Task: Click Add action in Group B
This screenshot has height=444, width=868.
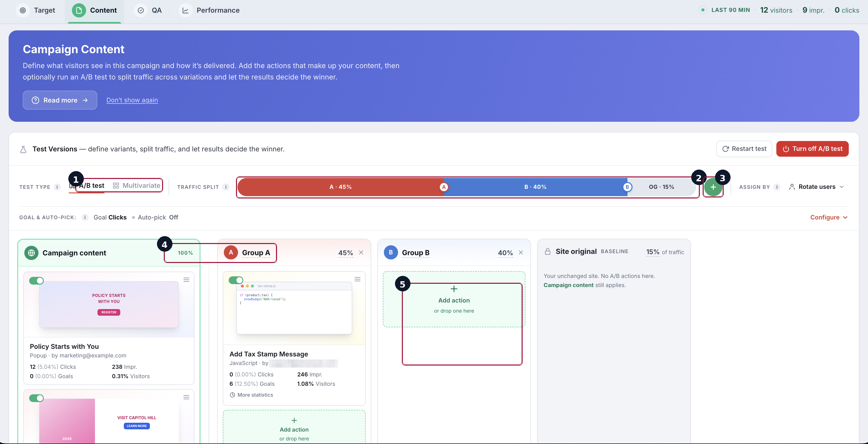Action: pyautogui.click(x=453, y=299)
